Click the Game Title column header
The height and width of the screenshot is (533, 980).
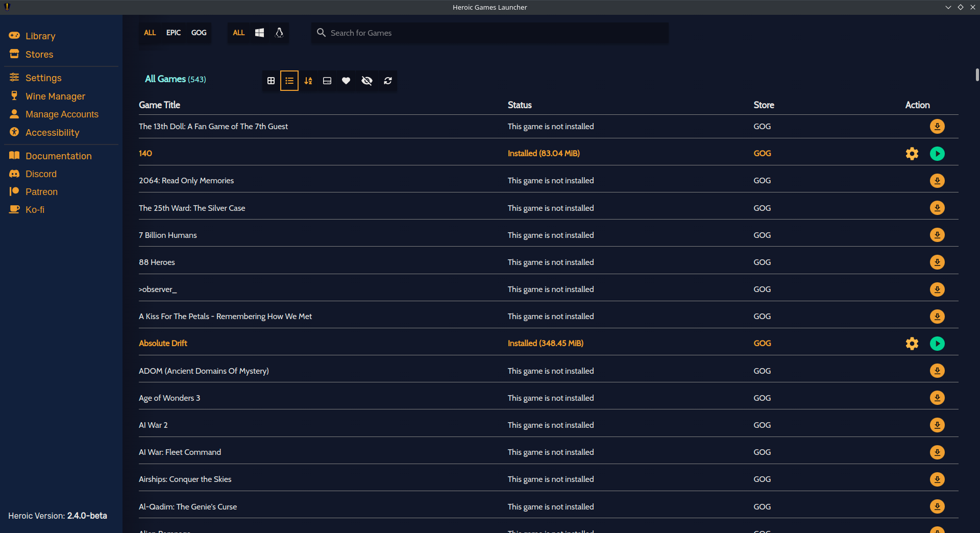(159, 105)
